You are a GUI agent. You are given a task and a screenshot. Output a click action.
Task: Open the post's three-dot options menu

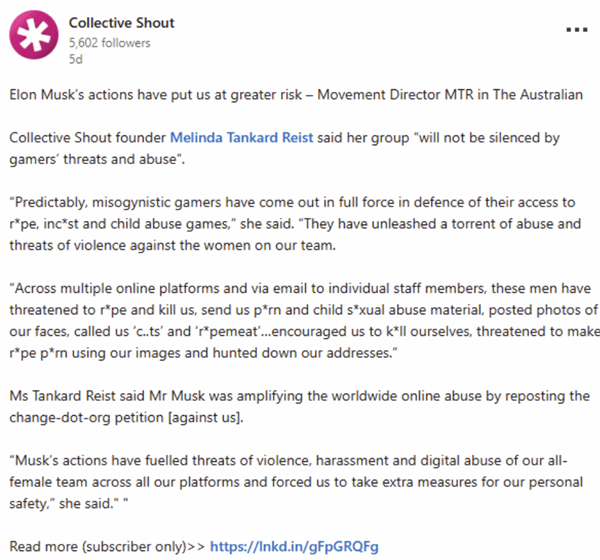[x=576, y=29]
